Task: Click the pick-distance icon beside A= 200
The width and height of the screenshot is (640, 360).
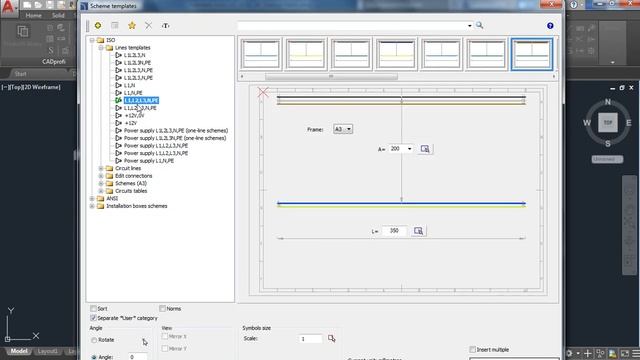Action: [425, 149]
